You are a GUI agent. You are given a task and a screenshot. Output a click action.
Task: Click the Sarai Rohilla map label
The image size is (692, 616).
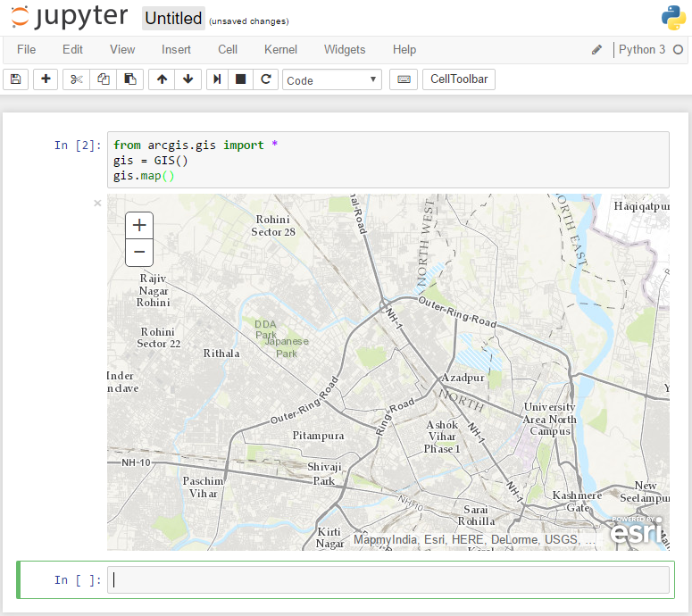click(476, 515)
